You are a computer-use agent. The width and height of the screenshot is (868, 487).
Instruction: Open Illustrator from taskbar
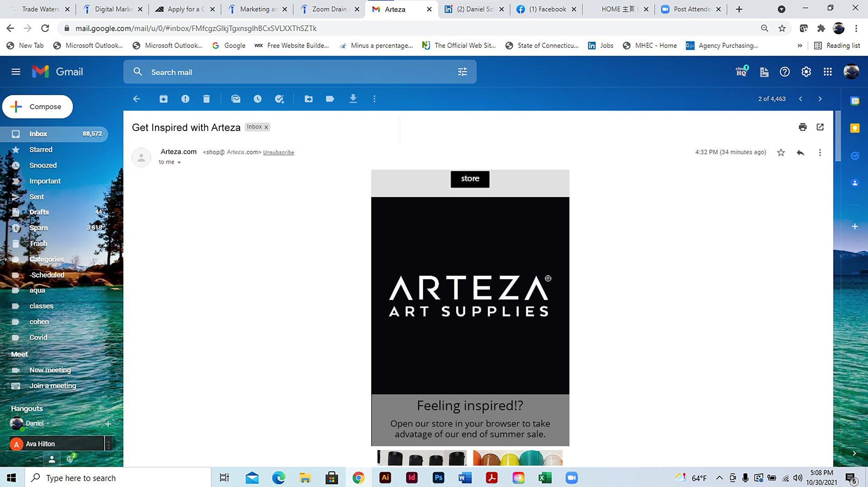pyautogui.click(x=385, y=478)
